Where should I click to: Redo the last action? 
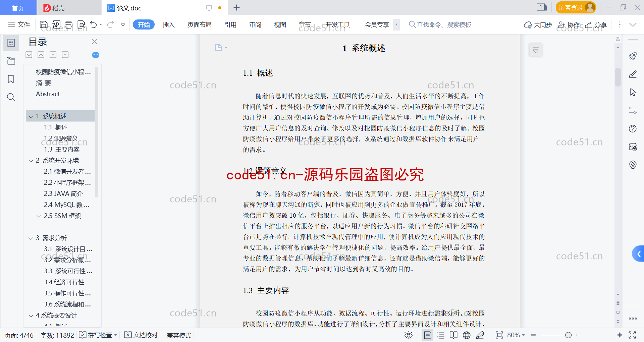pyautogui.click(x=111, y=24)
